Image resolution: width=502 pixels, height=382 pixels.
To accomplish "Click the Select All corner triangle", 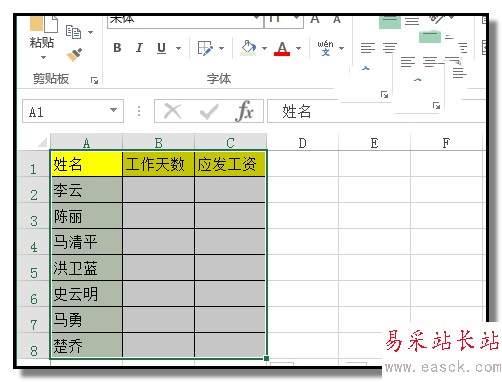I will point(42,142).
